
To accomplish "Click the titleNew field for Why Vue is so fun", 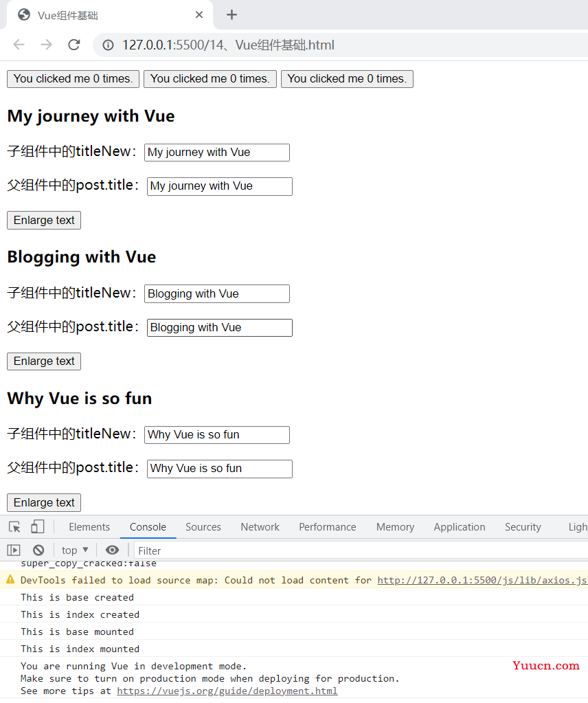I will 217,435.
